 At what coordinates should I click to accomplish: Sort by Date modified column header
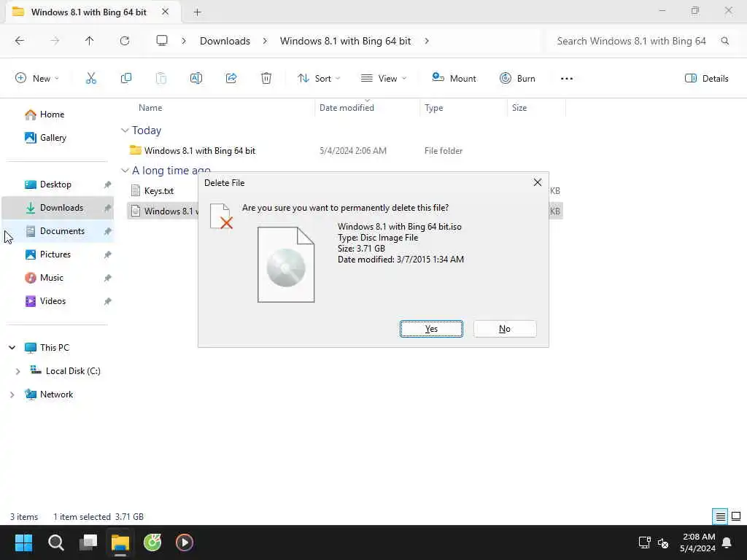coord(347,108)
